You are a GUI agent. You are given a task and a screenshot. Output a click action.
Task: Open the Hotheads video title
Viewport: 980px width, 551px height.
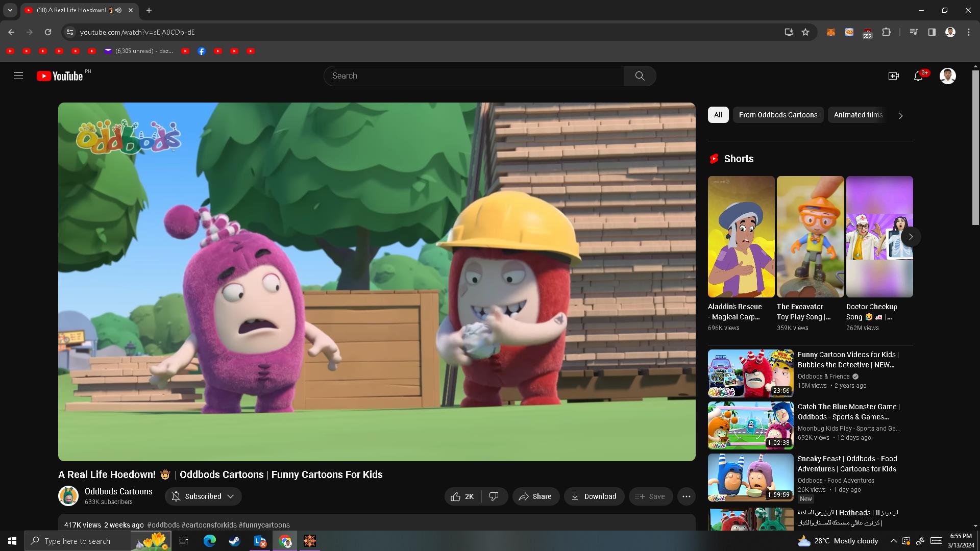tap(848, 517)
